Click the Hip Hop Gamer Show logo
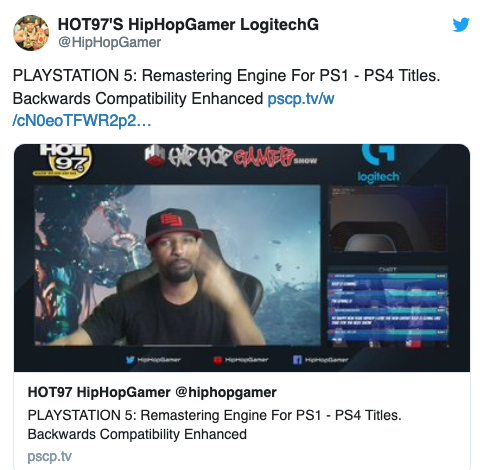The image size is (483, 470). click(231, 157)
